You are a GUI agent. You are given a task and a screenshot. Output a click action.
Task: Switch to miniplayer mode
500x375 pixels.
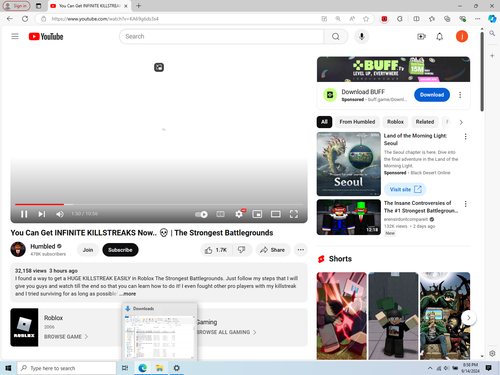click(x=257, y=214)
